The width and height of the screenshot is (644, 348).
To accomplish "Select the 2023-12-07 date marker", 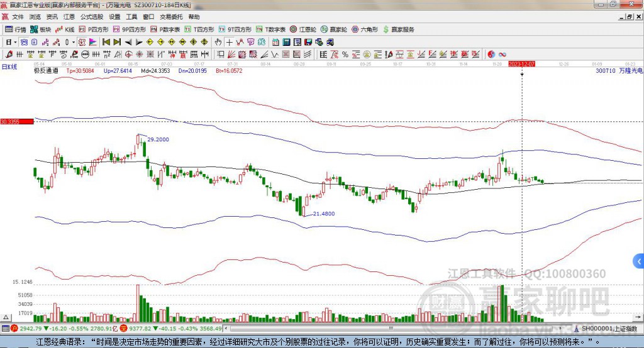I will pos(521,64).
